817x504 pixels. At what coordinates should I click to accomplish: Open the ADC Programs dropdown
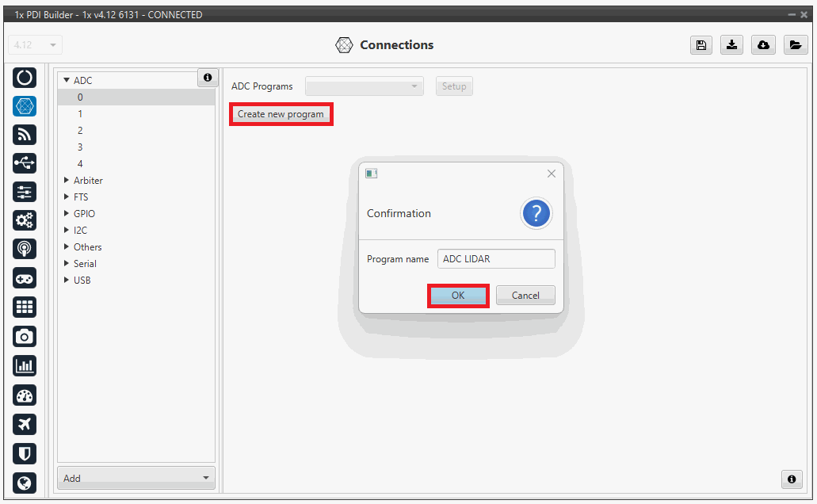tap(365, 86)
